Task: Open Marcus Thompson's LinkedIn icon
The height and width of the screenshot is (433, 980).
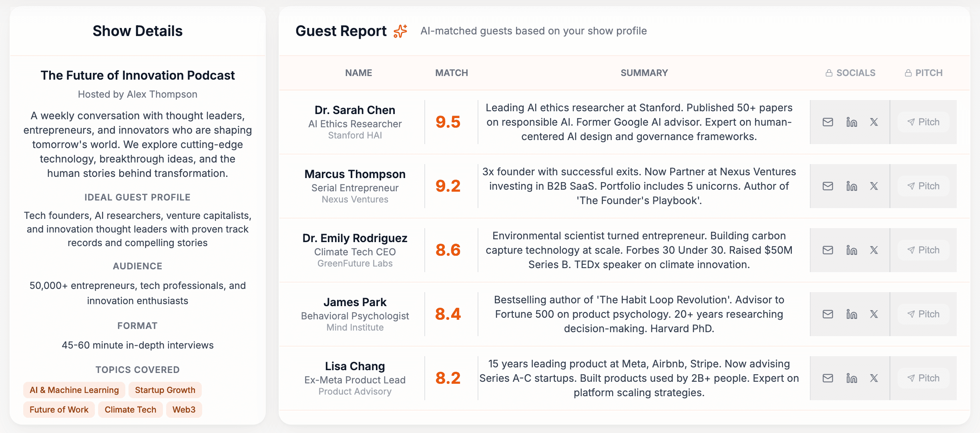Action: (x=851, y=186)
